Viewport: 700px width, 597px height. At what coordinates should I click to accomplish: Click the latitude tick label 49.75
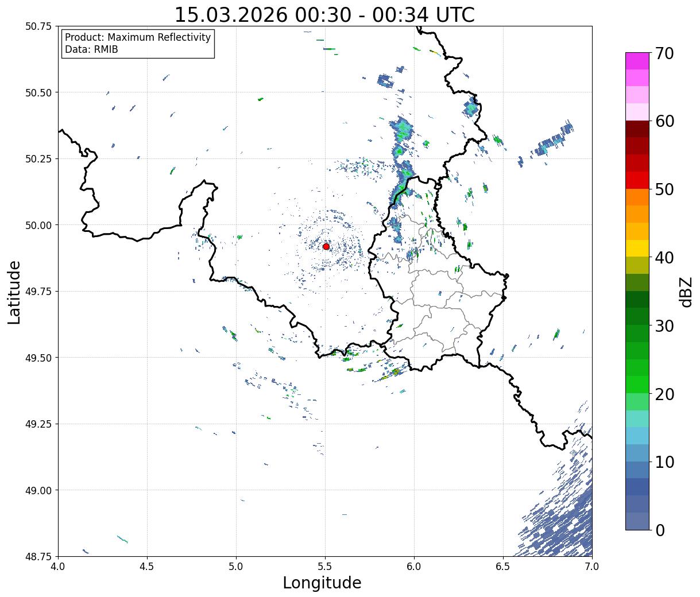tap(38, 292)
